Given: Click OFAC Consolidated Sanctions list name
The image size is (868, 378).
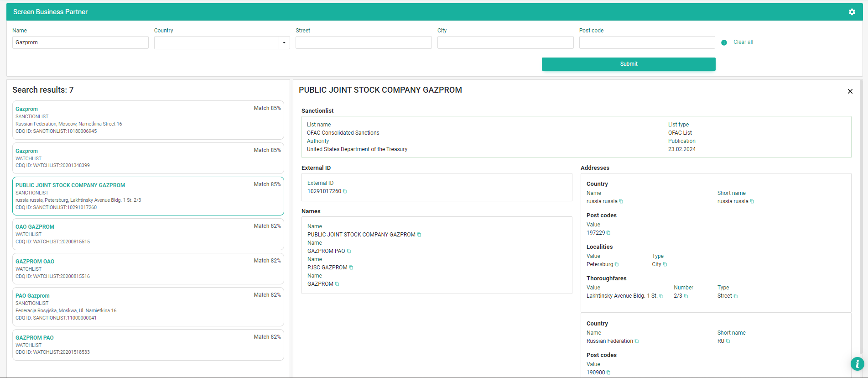Looking at the screenshot, I should [343, 133].
